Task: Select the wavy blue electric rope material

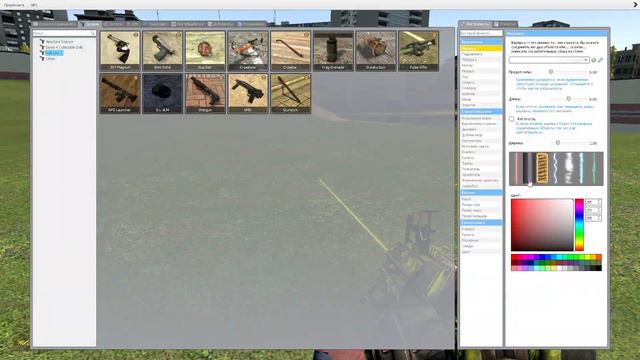Action: (x=555, y=168)
